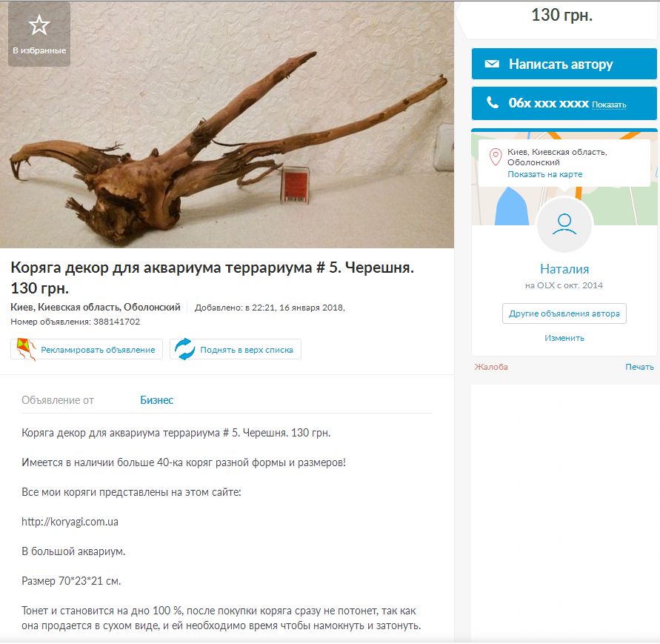Click the map location pin icon

[496, 156]
